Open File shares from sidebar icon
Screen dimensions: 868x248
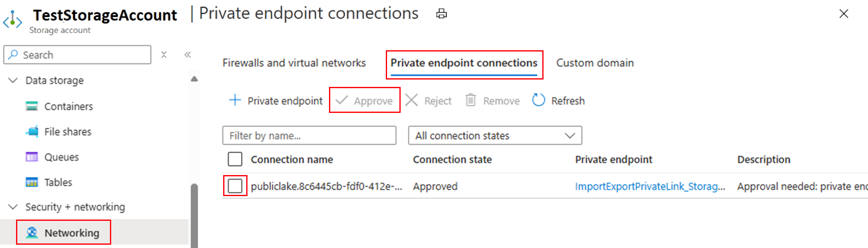pos(32,131)
